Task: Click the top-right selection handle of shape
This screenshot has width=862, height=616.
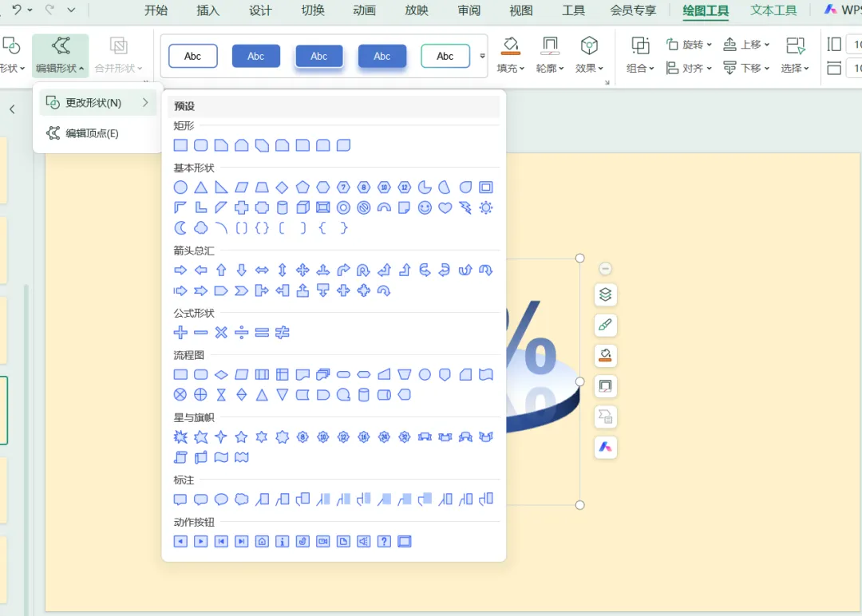Action: pos(579,259)
